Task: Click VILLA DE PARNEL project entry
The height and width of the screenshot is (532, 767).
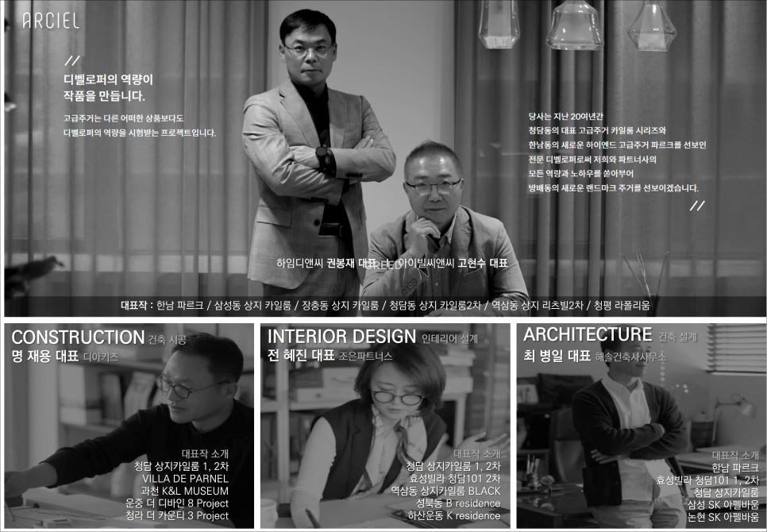Action: (185, 479)
